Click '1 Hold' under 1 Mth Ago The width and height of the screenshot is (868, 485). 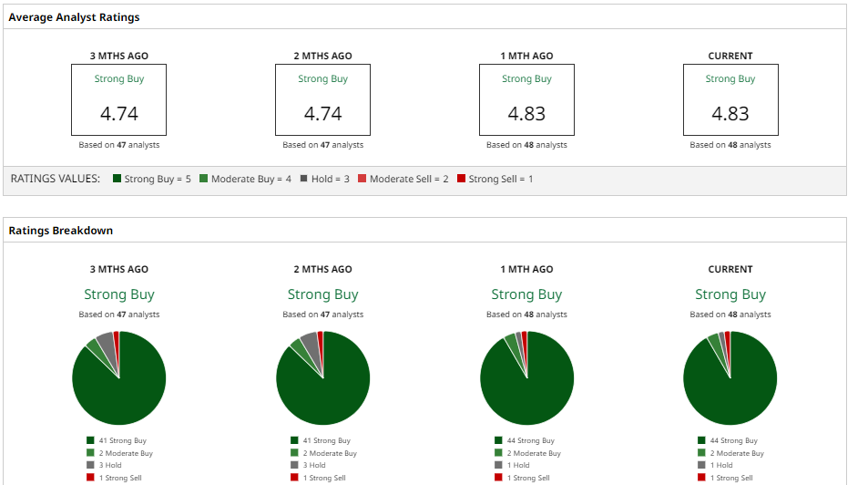518,466
